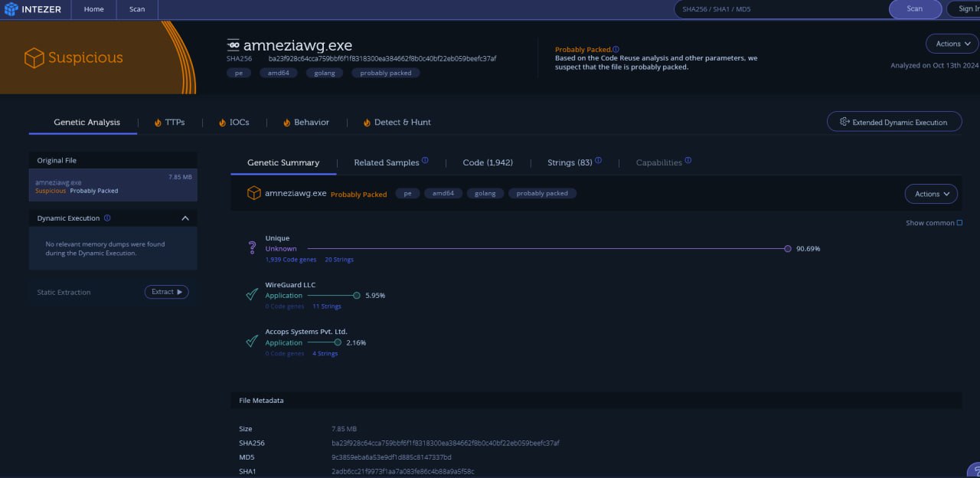Click the flame icon beside Detect & Hunt

pos(367,123)
